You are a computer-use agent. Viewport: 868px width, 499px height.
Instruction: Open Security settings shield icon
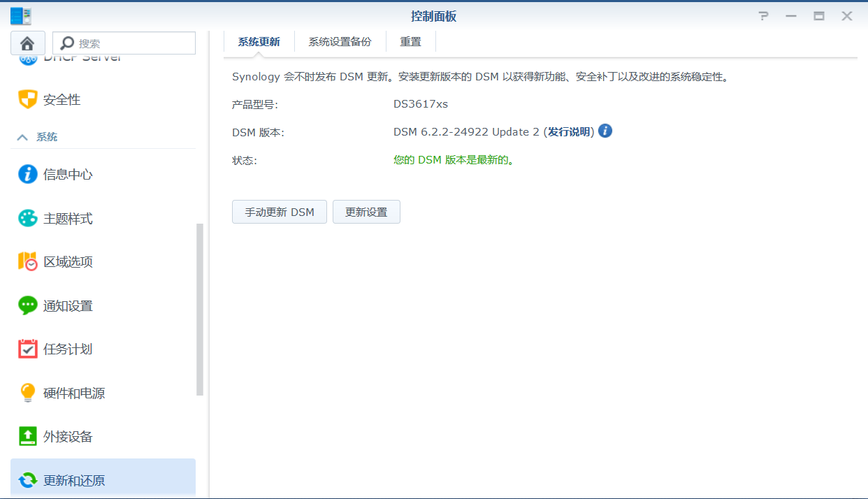[27, 100]
